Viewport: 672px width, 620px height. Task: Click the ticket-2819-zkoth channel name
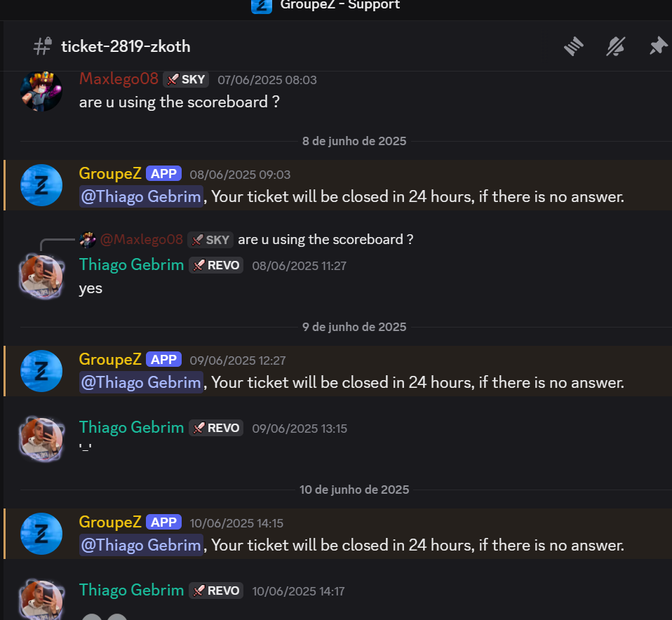click(x=126, y=46)
